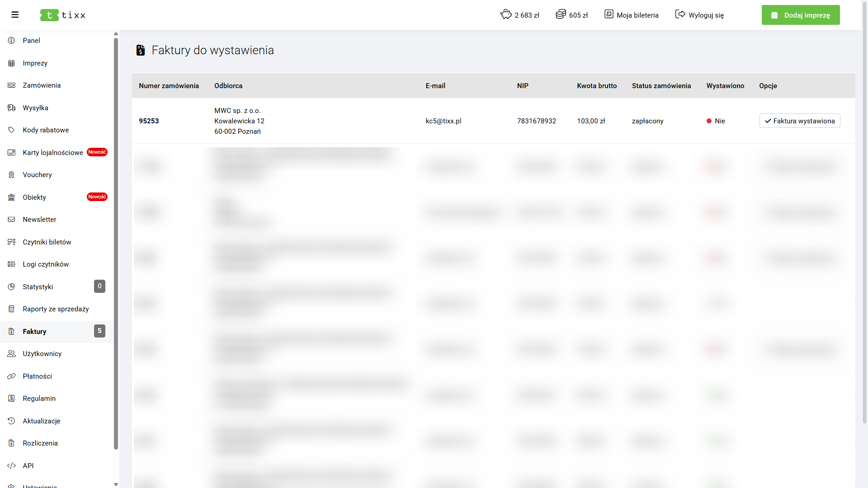Click the API code brackets icon
This screenshot has width=868, height=488.
[11, 466]
